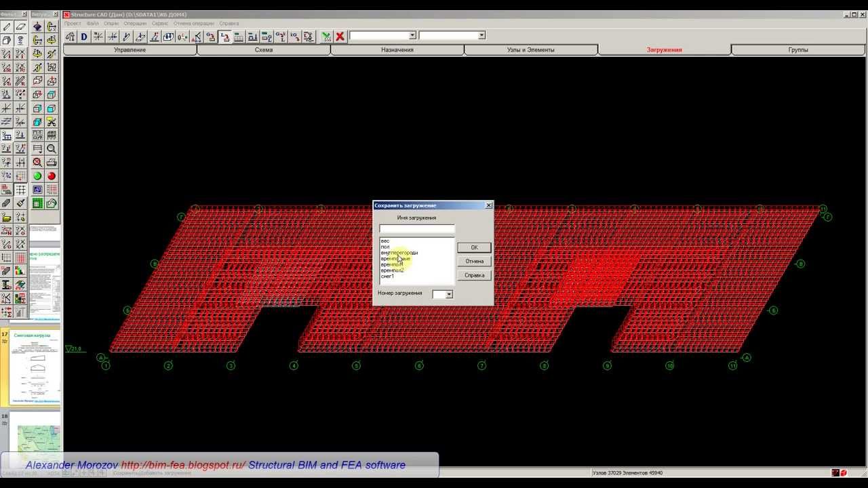868x488 pixels.
Task: Switch to the Назначения tab
Action: pyautogui.click(x=397, y=49)
